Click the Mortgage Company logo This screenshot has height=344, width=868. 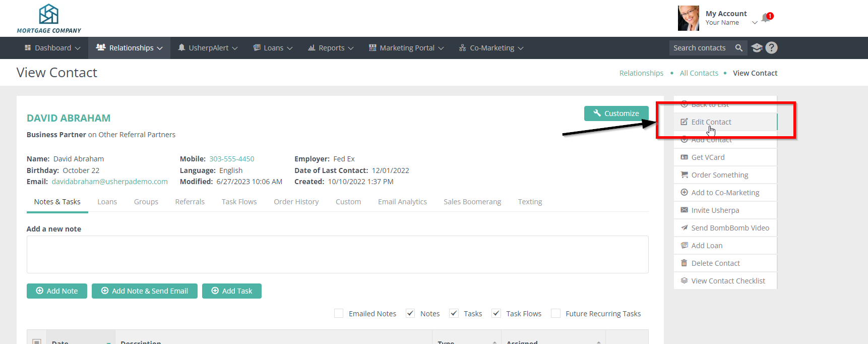click(x=49, y=19)
